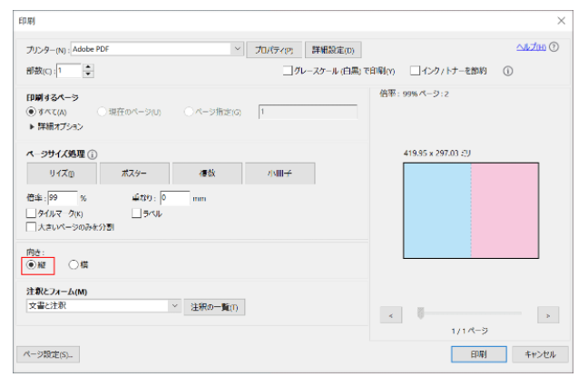Expand 詳細オプション disclosure triangle
Viewport: 588px width, 377px height.
coord(32,126)
